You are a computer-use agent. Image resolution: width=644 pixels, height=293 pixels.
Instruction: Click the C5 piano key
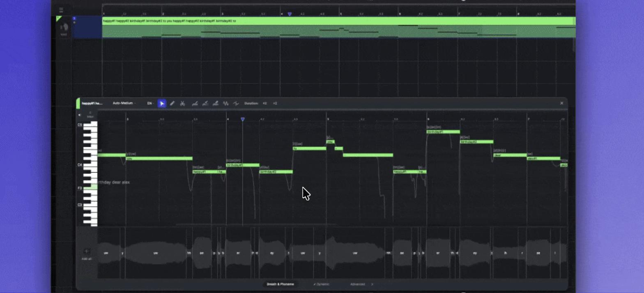pyautogui.click(x=90, y=125)
